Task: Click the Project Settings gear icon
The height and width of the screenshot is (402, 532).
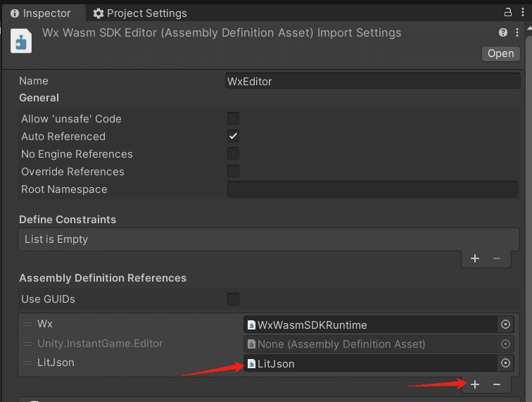Action: pos(99,13)
